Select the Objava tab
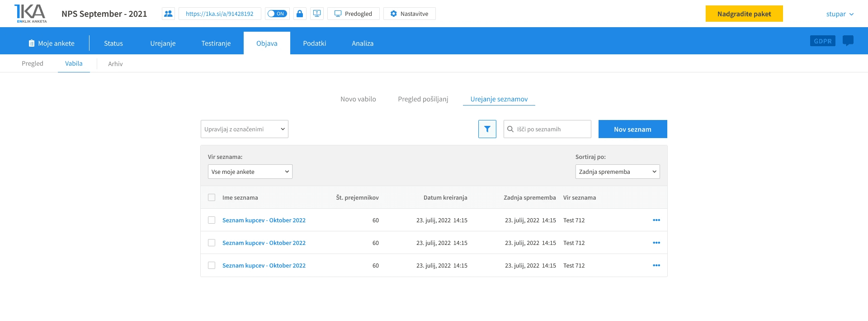This screenshot has width=868, height=321. 267,43
